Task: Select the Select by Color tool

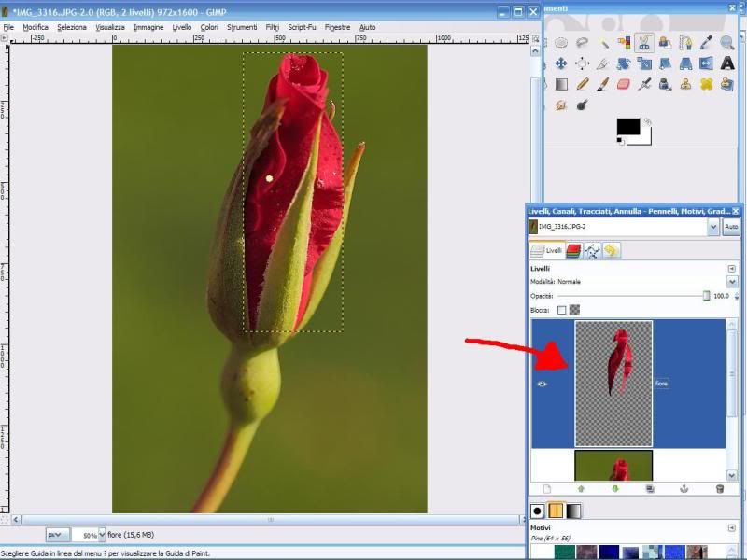Action: (x=624, y=43)
